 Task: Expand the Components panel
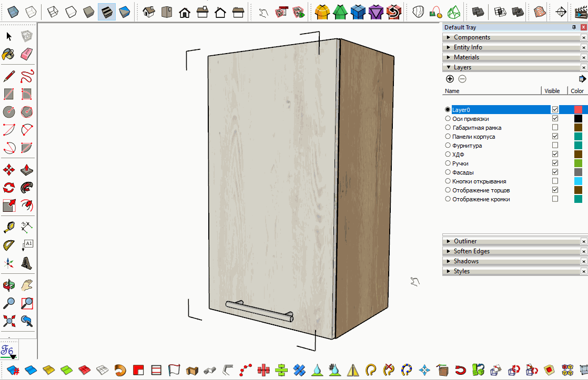pos(472,37)
